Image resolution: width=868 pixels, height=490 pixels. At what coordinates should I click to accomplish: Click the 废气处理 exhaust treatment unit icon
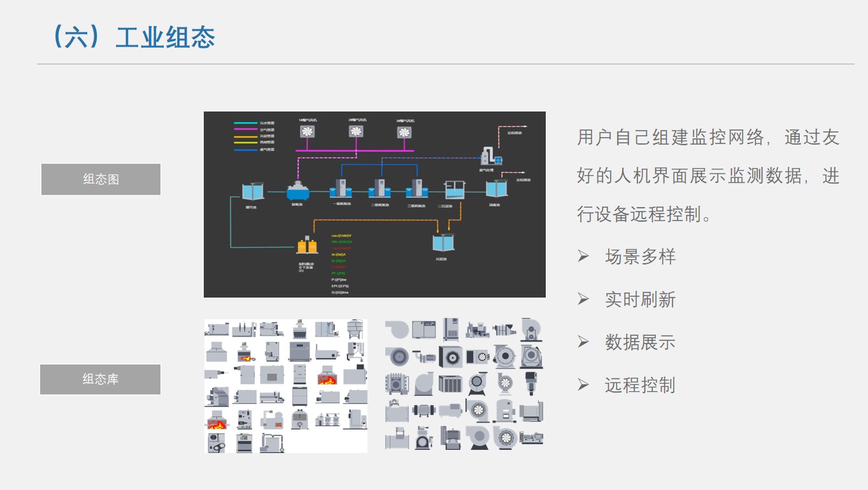[x=490, y=156]
